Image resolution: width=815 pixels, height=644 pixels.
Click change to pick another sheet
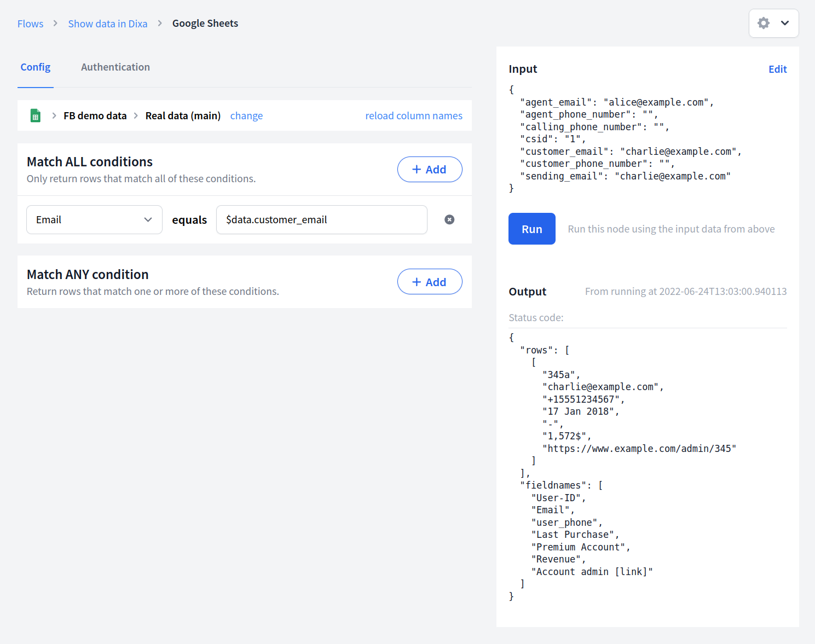[x=246, y=115]
